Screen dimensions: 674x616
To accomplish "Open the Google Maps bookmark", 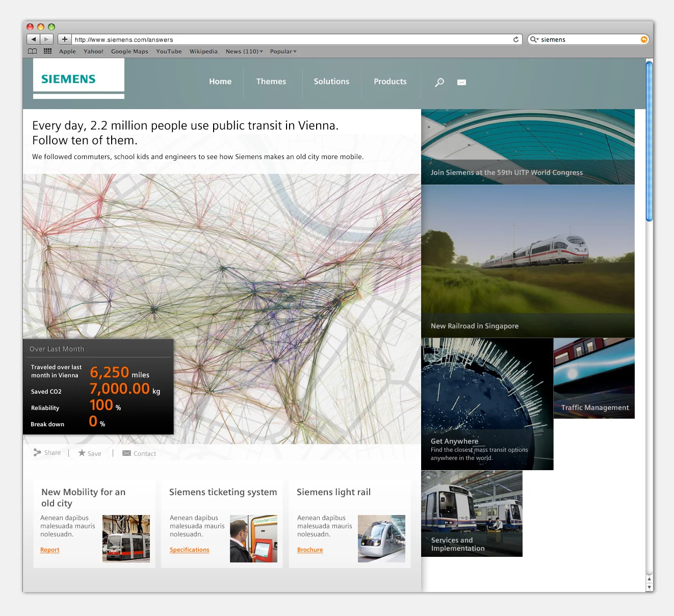I will click(x=129, y=52).
